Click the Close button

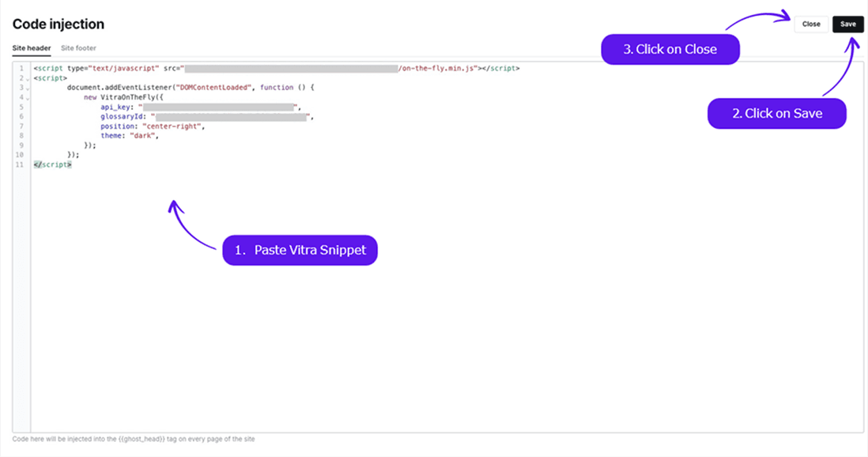pyautogui.click(x=811, y=25)
